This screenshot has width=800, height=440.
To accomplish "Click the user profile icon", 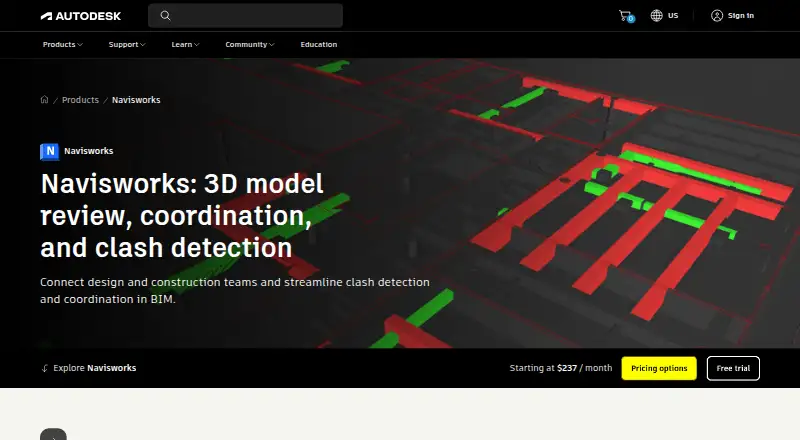I will tap(717, 16).
